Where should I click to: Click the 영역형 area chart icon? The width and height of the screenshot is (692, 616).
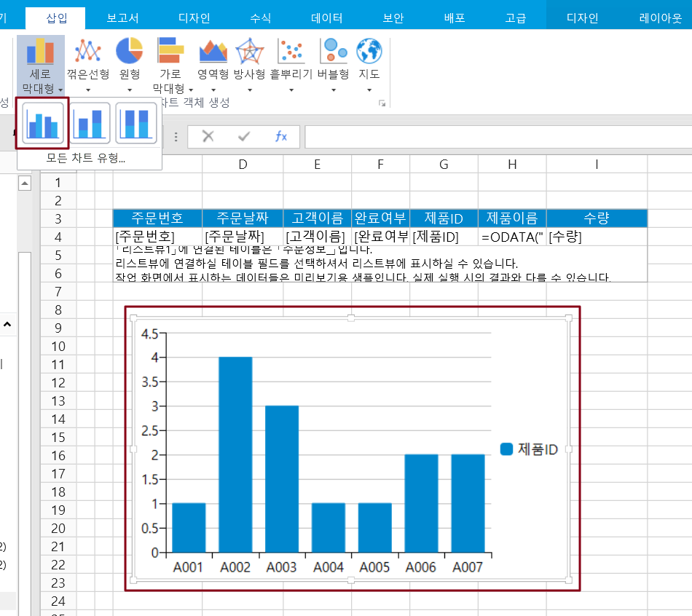point(213,51)
